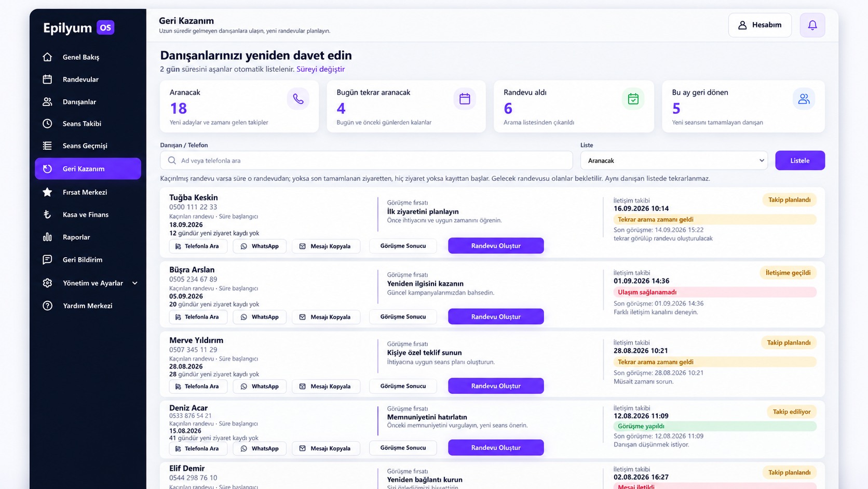This screenshot has width=868, height=489.
Task: Focus the Ad veya telefonla ara field
Action: (x=367, y=161)
